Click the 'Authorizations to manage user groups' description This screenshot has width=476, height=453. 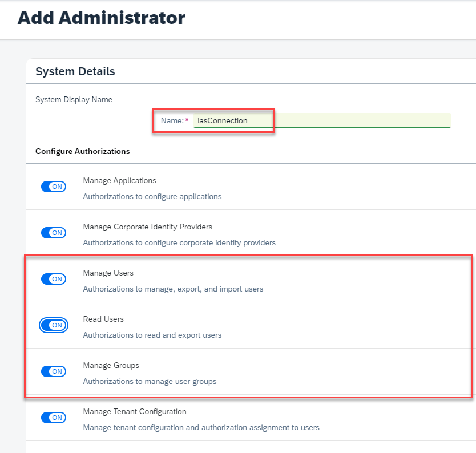click(x=150, y=382)
